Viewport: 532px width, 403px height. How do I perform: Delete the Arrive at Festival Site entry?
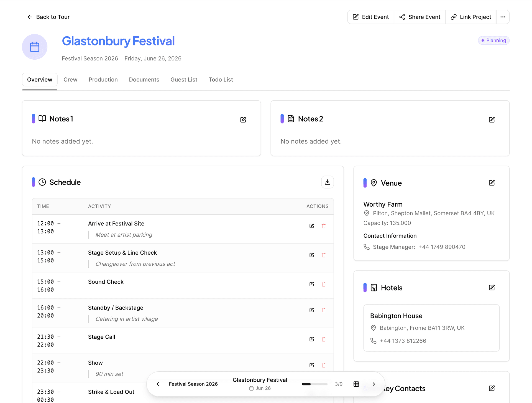(323, 226)
